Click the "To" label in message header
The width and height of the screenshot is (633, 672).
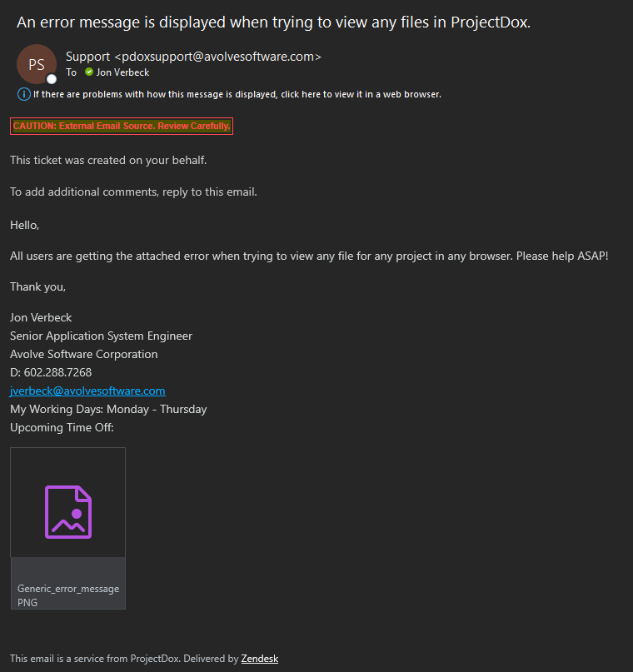tap(71, 72)
